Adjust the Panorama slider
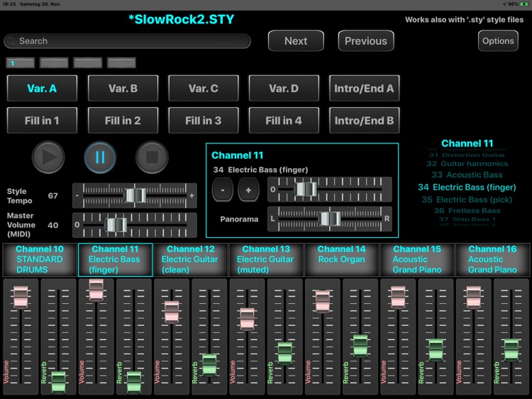Viewport: 532px width, 399px height. click(x=330, y=219)
